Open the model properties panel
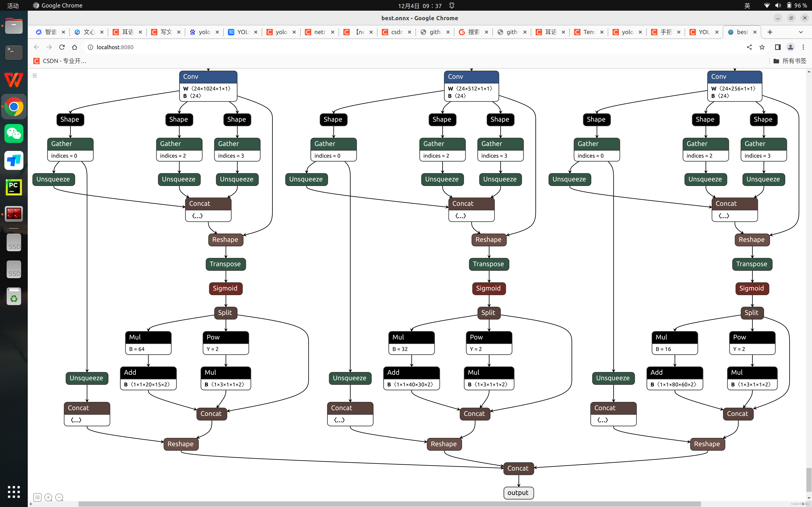This screenshot has width=812, height=507. click(37, 497)
